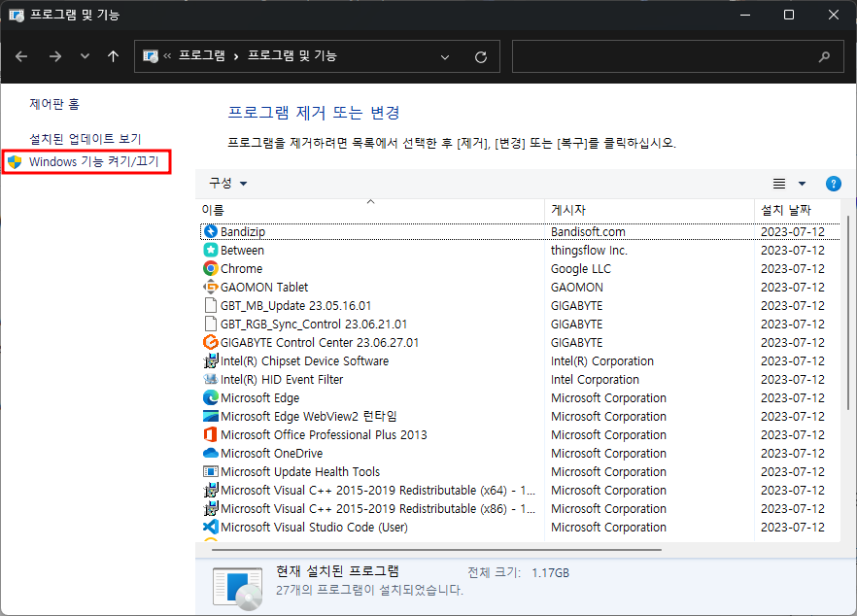The height and width of the screenshot is (616, 857).
Task: Sort by the 게시자 column header
Action: pos(649,210)
